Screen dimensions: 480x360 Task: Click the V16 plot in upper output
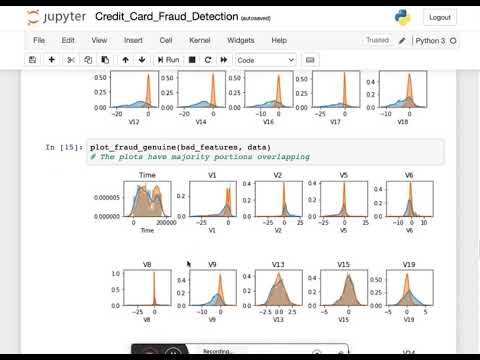pos(269,89)
